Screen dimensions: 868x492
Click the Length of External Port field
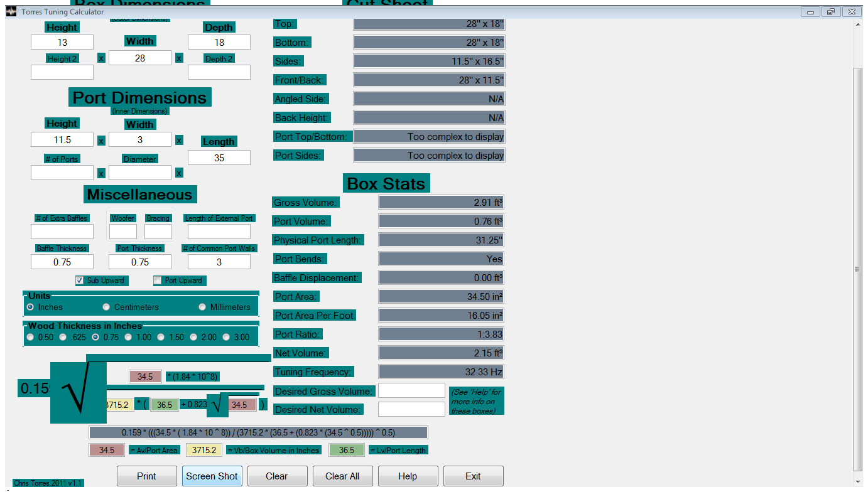pos(219,232)
